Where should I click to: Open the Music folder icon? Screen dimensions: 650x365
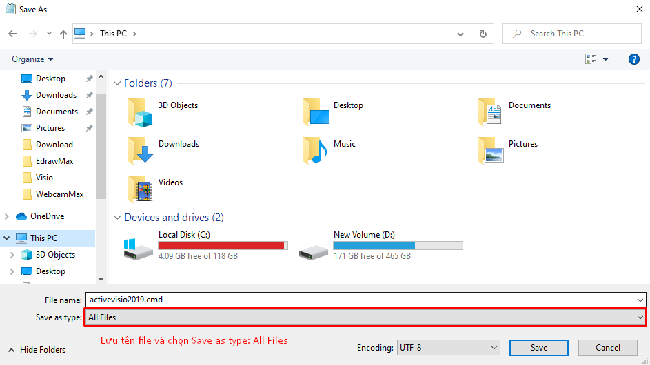click(315, 150)
